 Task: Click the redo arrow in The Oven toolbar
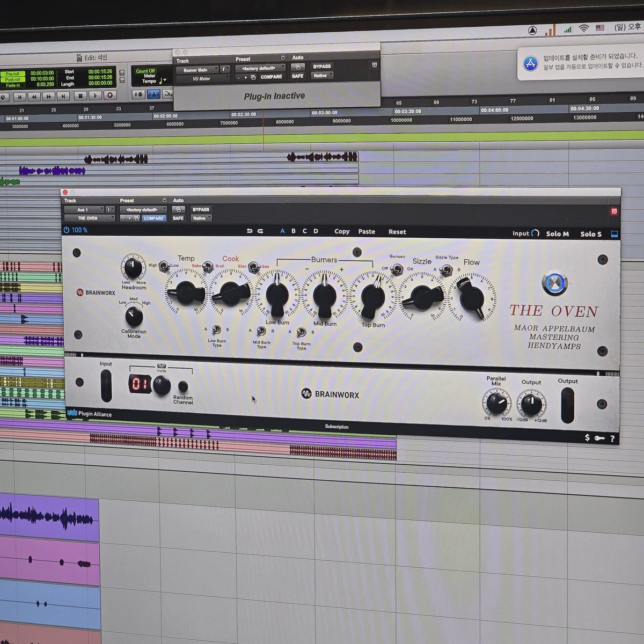[260, 231]
